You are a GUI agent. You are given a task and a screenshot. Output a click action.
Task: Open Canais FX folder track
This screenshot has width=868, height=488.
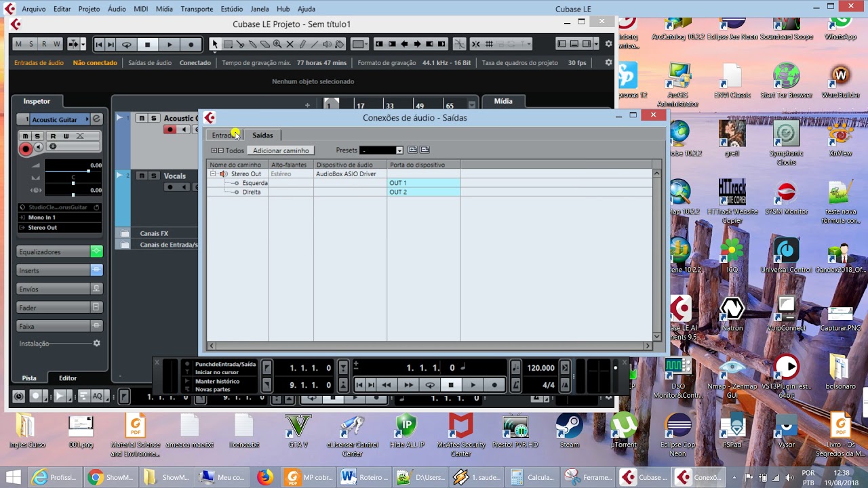(x=155, y=233)
